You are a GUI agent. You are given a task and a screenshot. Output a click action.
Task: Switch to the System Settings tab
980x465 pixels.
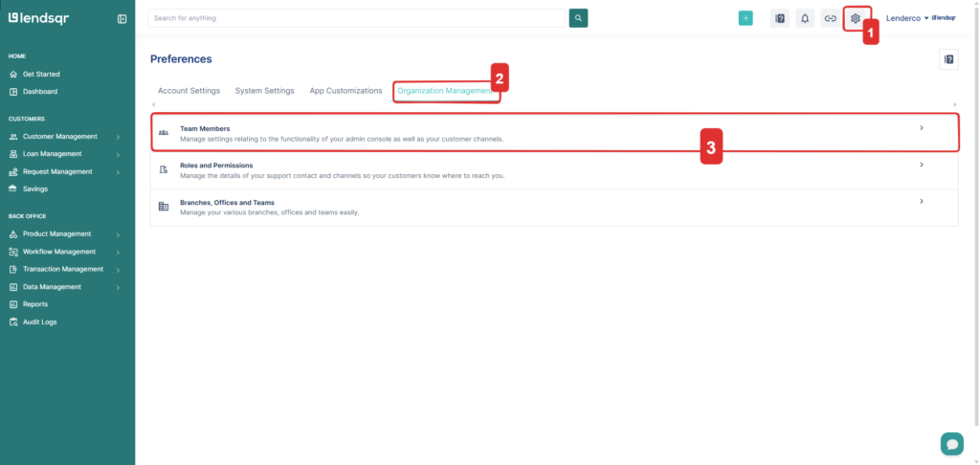click(264, 91)
